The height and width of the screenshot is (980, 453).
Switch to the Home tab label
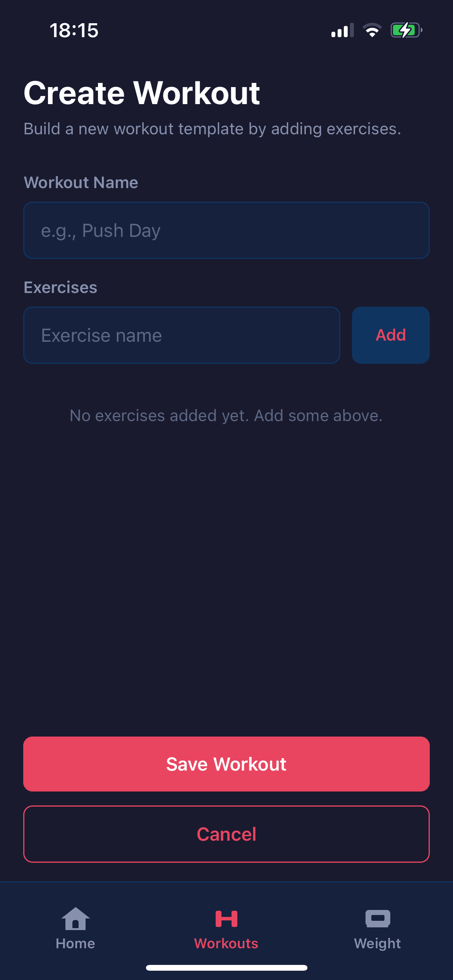(x=75, y=944)
